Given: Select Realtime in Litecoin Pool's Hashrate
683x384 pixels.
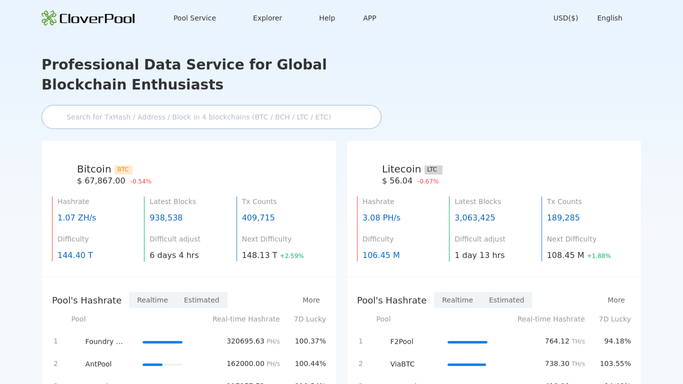Looking at the screenshot, I should [x=457, y=300].
